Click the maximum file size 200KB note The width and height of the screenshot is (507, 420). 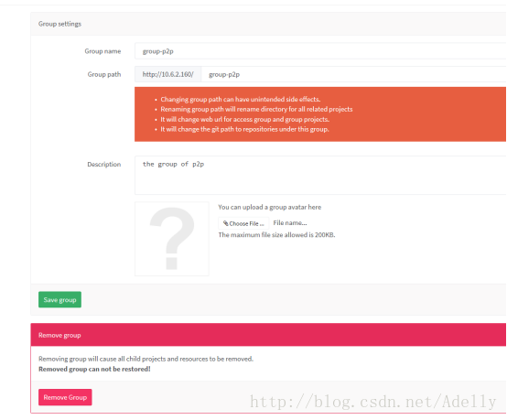click(x=276, y=235)
